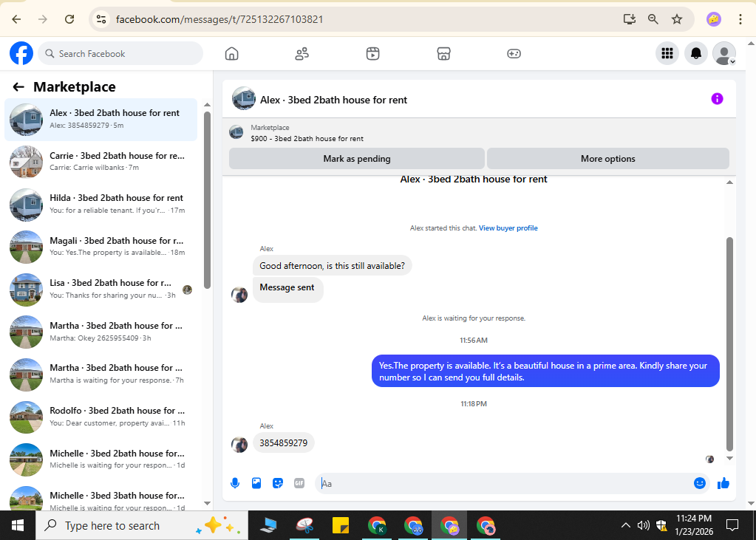Select the Rodolfo conversation
Viewport: 756px width, 540px height.
[101, 417]
